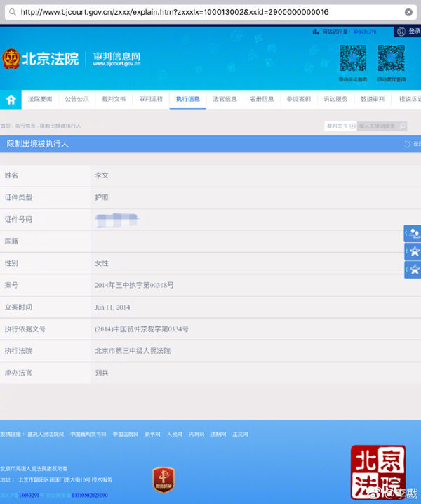Click the search magnifier beside keyword field
The height and width of the screenshot is (504, 421).
402,126
